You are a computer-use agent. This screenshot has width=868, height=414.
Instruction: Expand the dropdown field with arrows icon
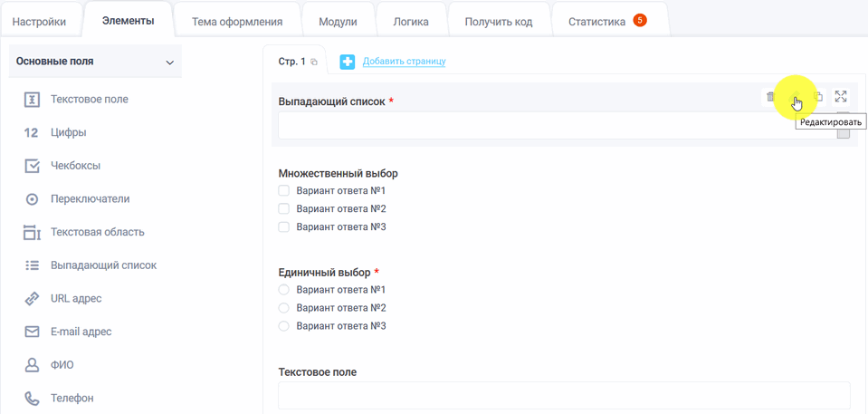point(841,97)
